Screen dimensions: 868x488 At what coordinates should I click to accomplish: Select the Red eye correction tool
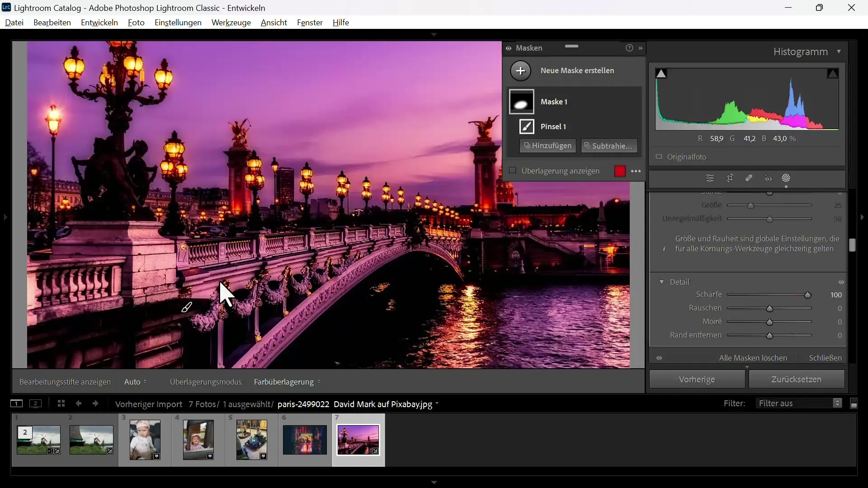tap(769, 178)
